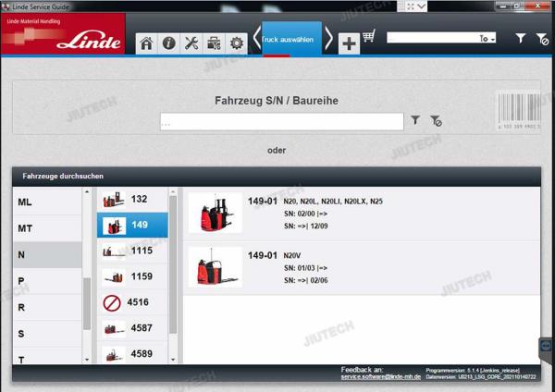Viewport: 555px width, 392px height.
Task: Scan barcode icon on the right
Action: tap(519, 111)
